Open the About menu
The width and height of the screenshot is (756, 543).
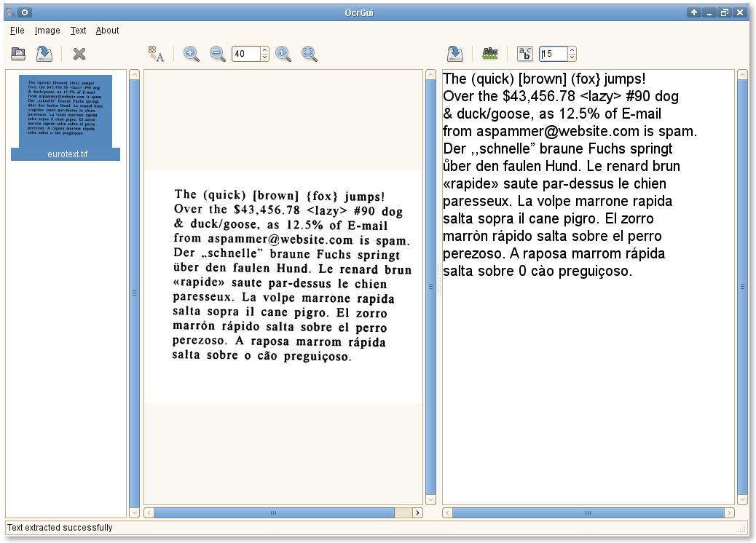tap(107, 31)
